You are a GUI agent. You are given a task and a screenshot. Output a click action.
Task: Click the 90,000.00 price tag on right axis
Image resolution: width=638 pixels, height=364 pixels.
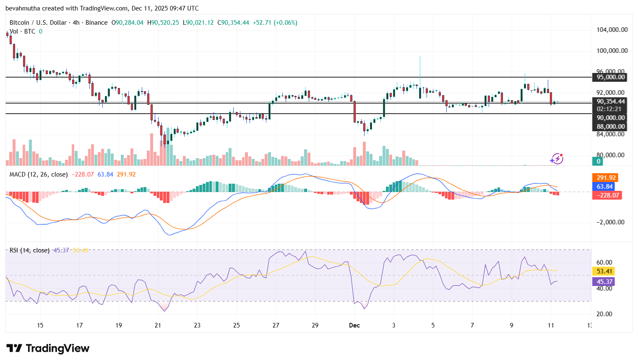(x=610, y=117)
